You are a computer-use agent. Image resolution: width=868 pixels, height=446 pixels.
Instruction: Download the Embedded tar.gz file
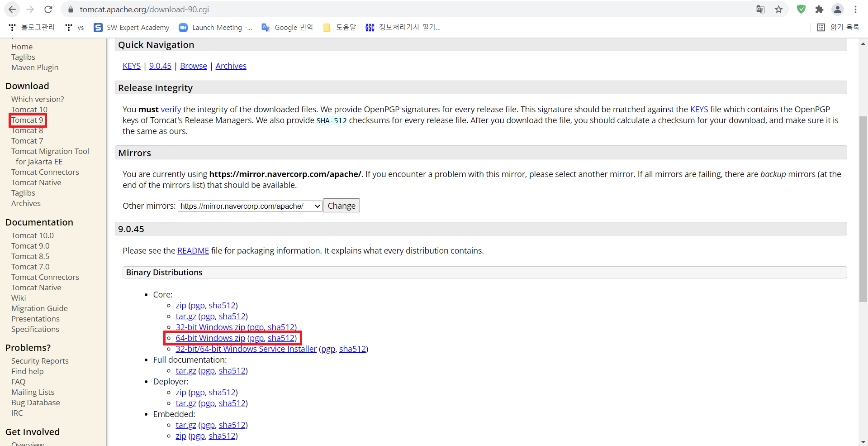[186, 425]
